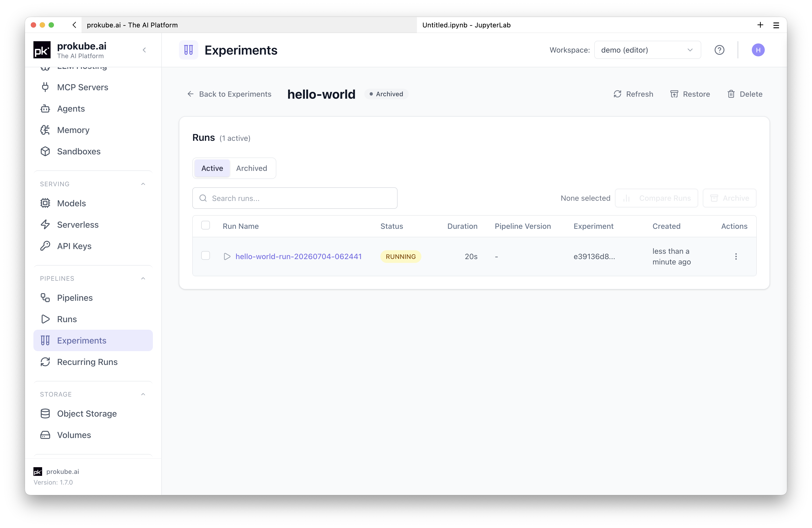Check the hello-world-run row checkbox
Screen dimensions: 812x528
click(205, 256)
